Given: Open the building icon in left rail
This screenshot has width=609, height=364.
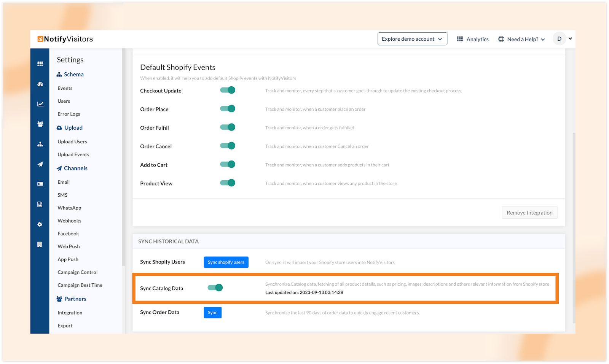Looking at the screenshot, I should [x=40, y=245].
